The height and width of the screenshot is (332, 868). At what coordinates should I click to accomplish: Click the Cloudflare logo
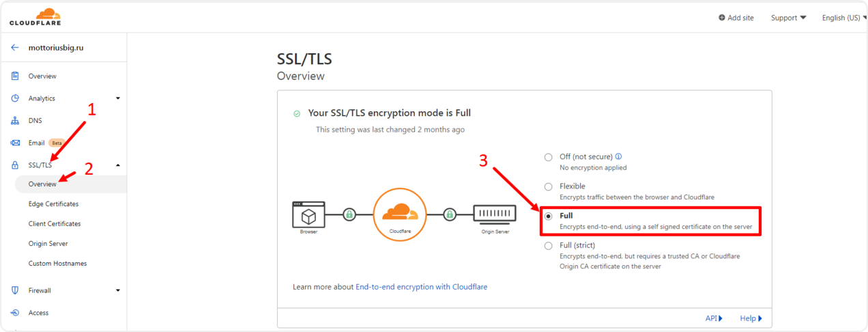click(35, 16)
